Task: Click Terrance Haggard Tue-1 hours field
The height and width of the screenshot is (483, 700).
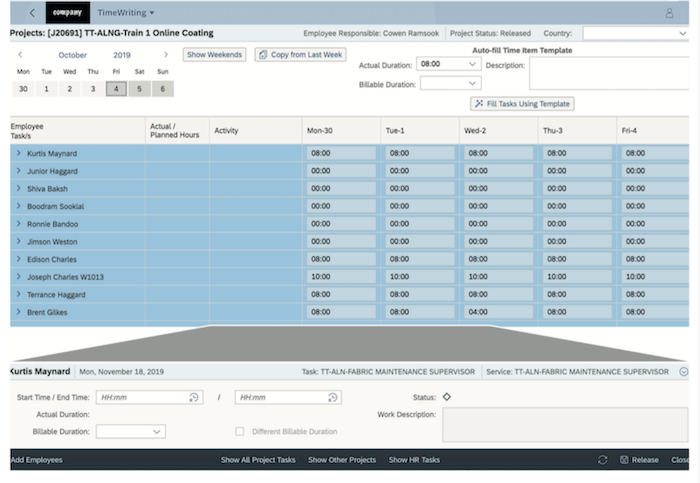Action: pos(420,294)
